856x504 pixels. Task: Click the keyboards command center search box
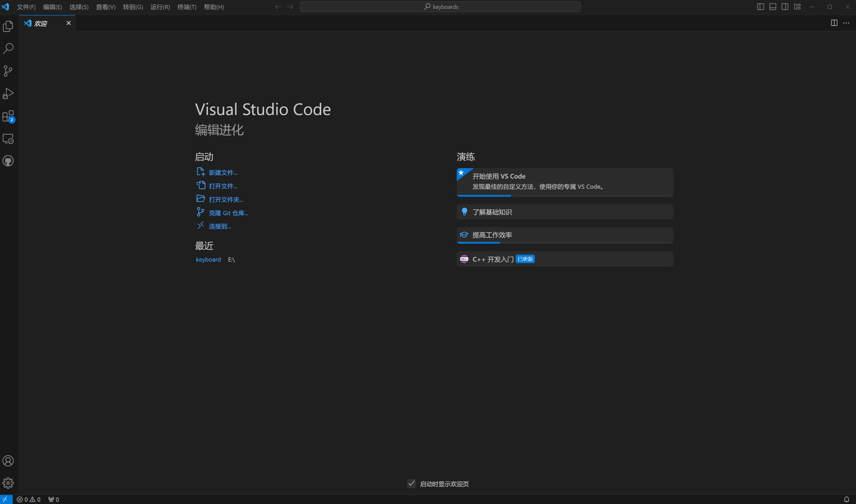coord(440,7)
